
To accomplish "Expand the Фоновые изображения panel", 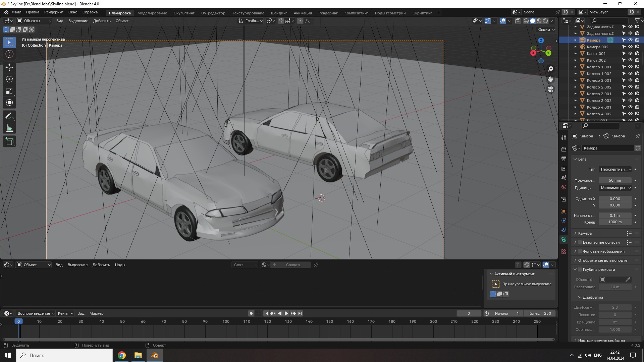I will coord(576,251).
